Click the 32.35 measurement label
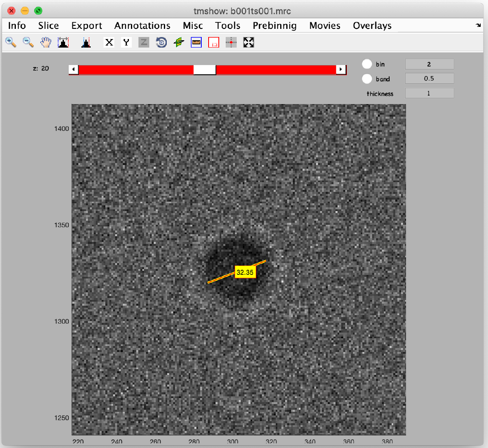Image resolution: width=488 pixels, height=448 pixels. [245, 272]
